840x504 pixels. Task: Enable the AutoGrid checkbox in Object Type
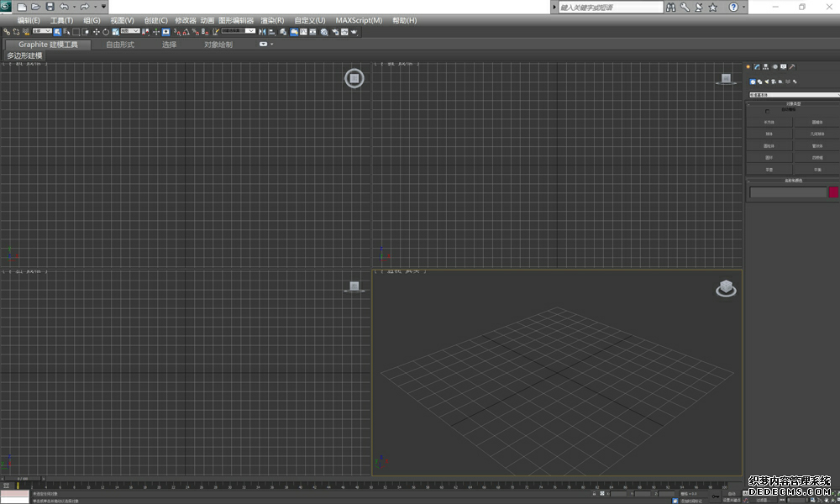(767, 112)
